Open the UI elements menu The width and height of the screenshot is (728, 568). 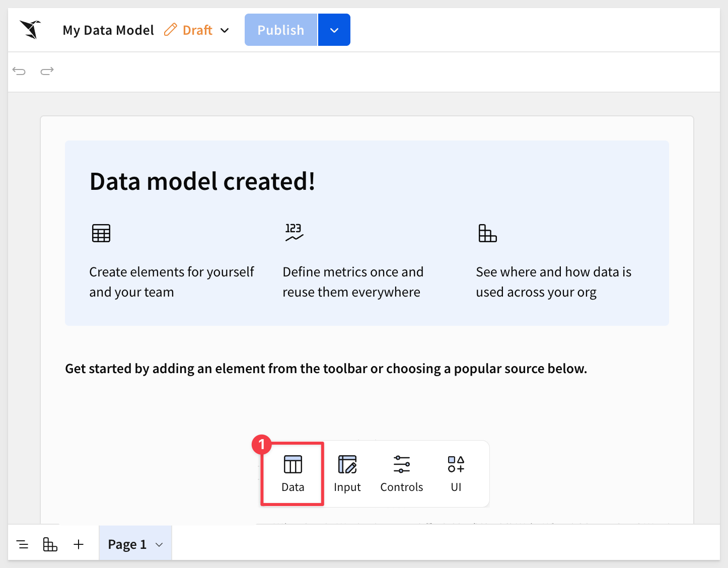tap(456, 474)
